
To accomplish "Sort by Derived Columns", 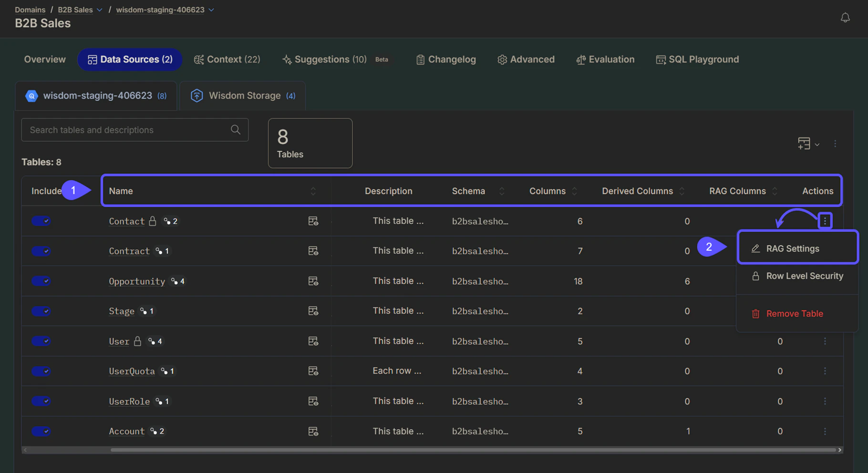I will (x=682, y=191).
